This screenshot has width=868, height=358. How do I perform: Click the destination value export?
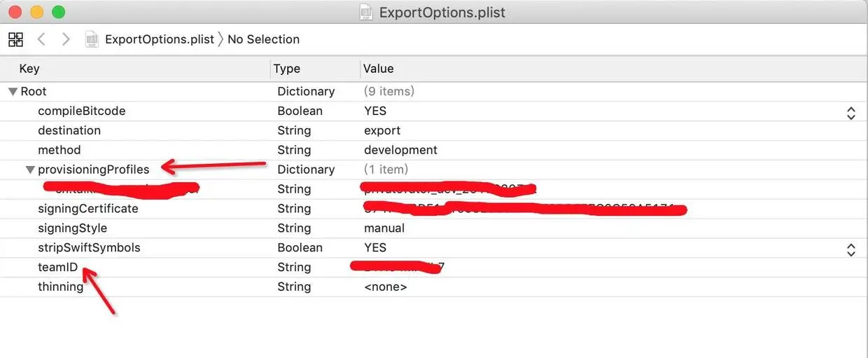(x=382, y=130)
